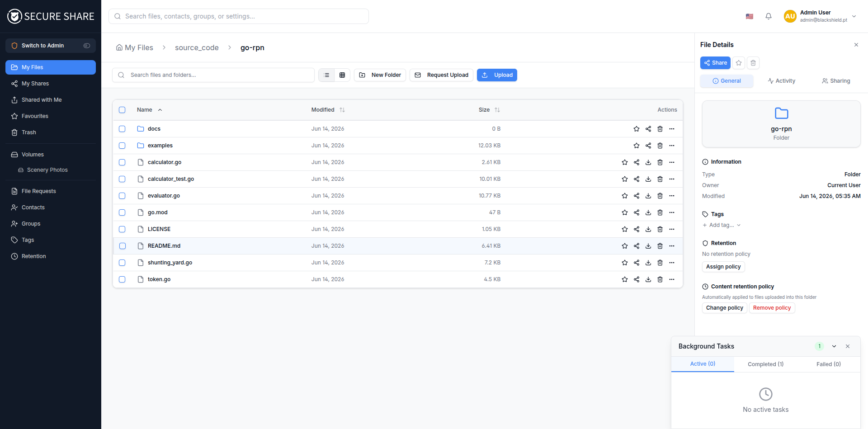Check the examples folder checkbox
The width and height of the screenshot is (868, 429).
pos(122,146)
